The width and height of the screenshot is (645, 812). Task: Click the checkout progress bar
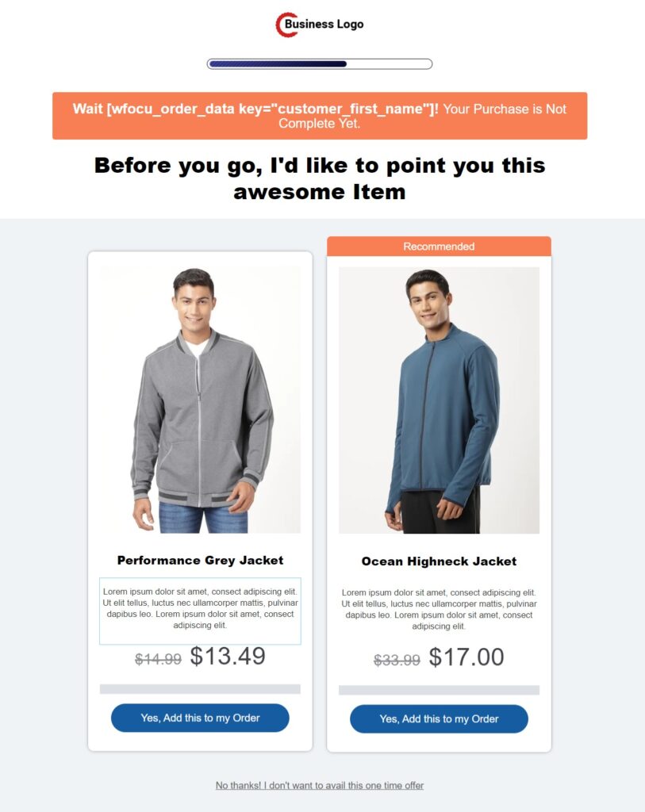point(320,63)
